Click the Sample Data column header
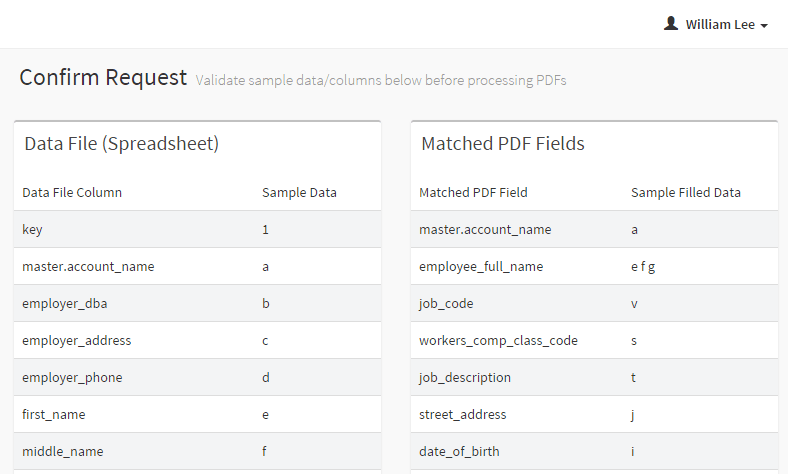Viewport: 788px width, 474px height. 299,193
